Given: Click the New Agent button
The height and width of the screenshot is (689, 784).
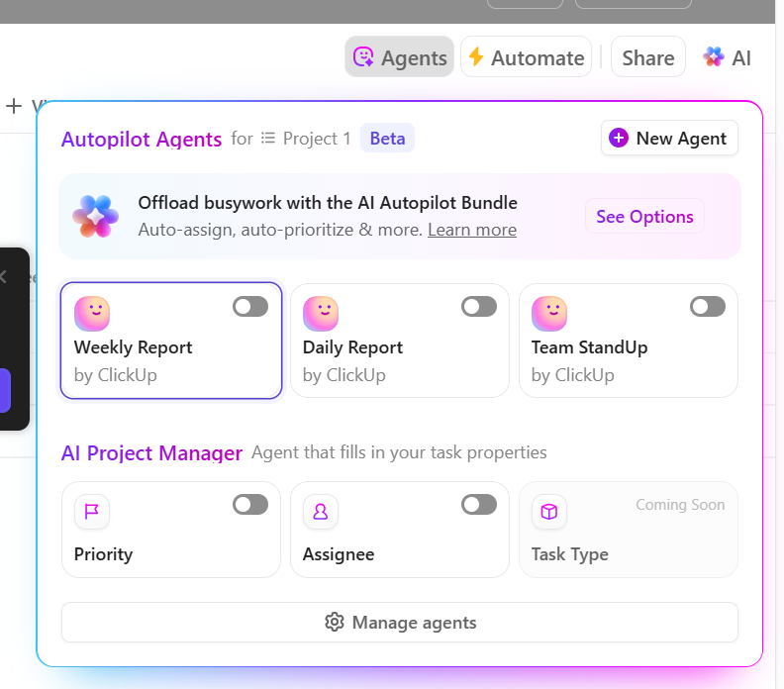Looking at the screenshot, I should click(669, 138).
